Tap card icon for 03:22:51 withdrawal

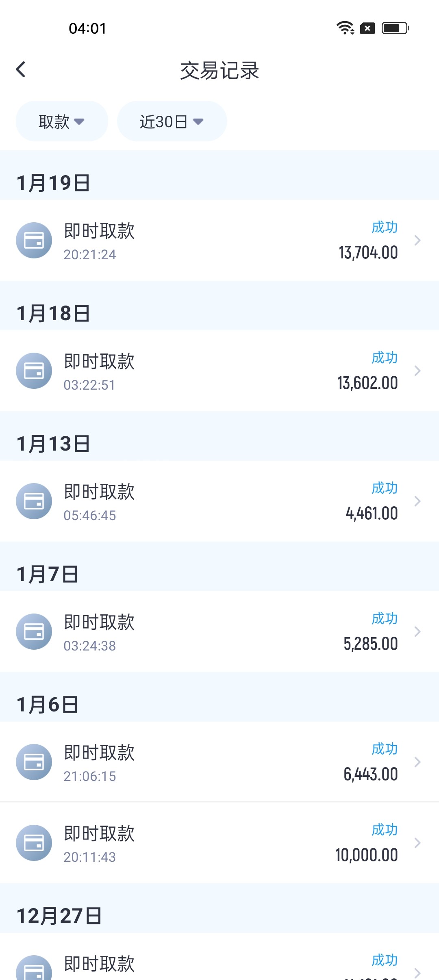point(34,371)
